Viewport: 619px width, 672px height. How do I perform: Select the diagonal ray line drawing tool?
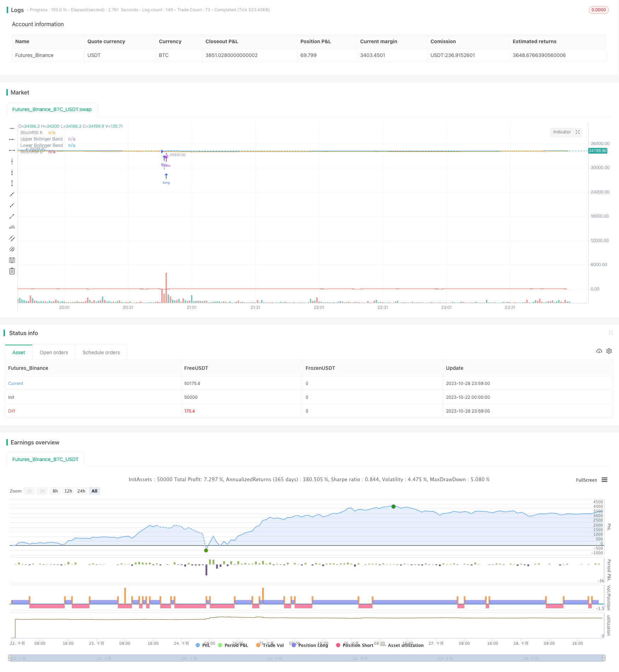click(12, 205)
